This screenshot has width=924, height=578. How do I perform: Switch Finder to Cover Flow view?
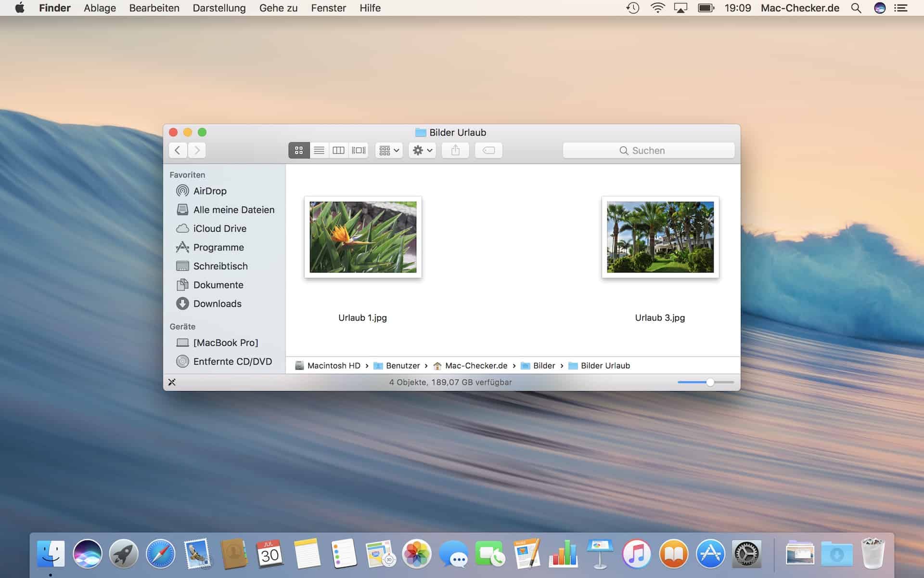(x=359, y=150)
